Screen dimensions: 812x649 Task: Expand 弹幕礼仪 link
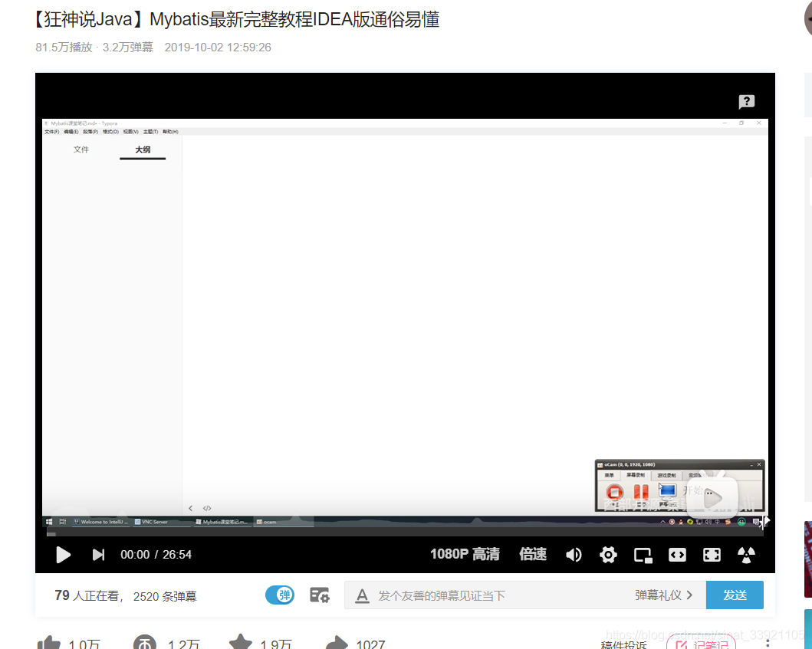click(x=663, y=595)
